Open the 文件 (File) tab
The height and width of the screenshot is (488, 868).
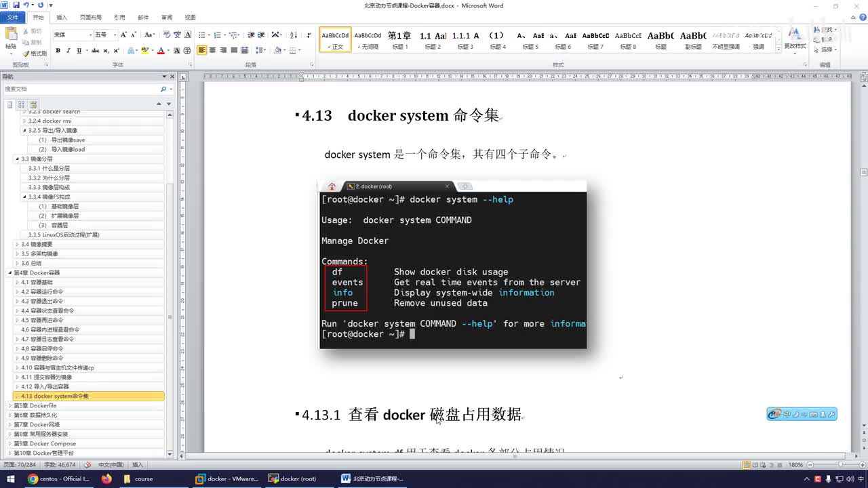[x=12, y=17]
